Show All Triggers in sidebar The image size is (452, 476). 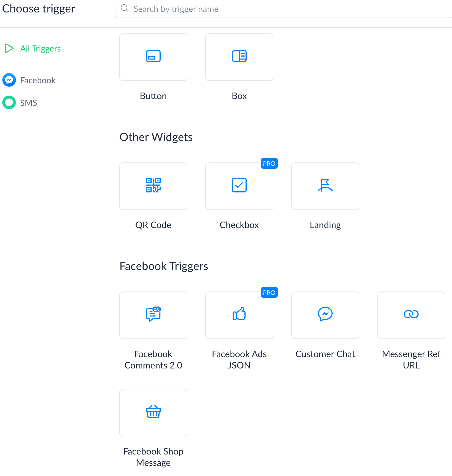[x=40, y=49]
